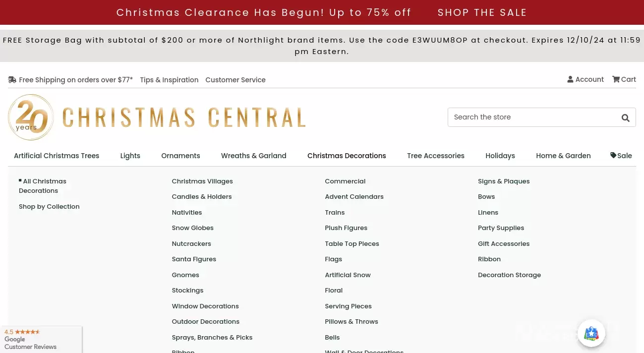Viewport: 644px width, 353px height.
Task: Click the search magnifying glass icon
Action: pos(625,118)
